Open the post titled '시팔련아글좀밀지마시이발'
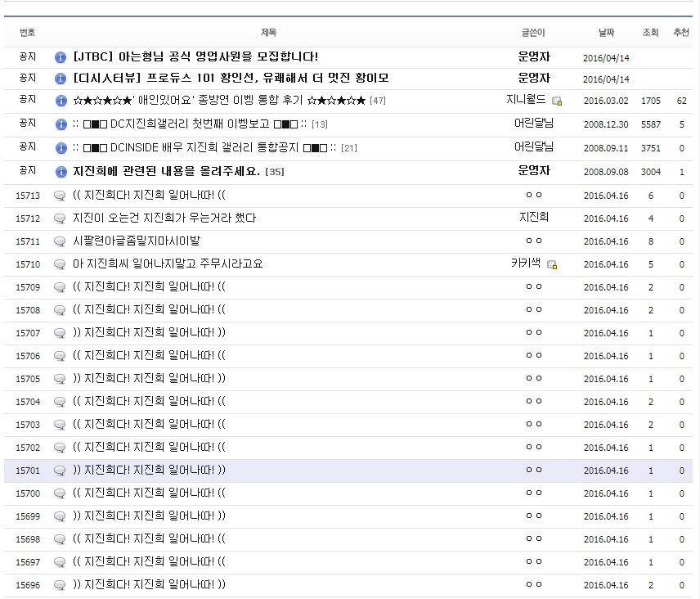The width and height of the screenshot is (700, 599). [137, 241]
